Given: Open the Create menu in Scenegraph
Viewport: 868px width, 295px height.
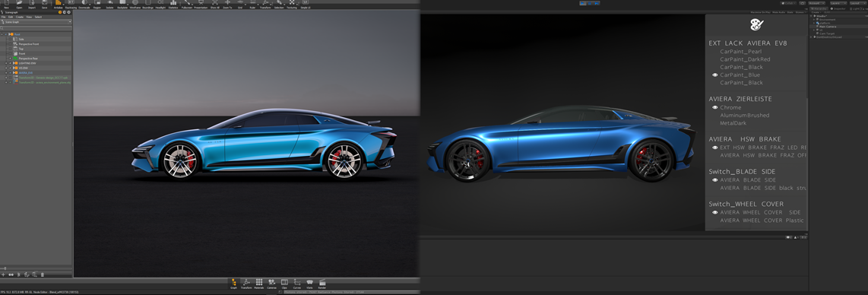Looking at the screenshot, I should [19, 17].
